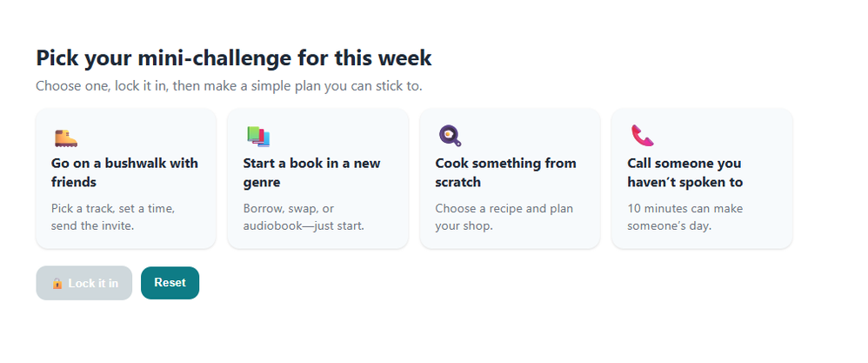Screen dimensions: 868x363
Task: Click the padlock icon on Lock it in
Action: coord(57,283)
